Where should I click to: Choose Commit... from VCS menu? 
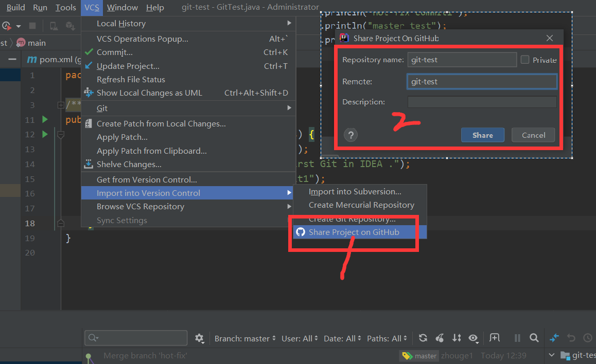point(188,52)
